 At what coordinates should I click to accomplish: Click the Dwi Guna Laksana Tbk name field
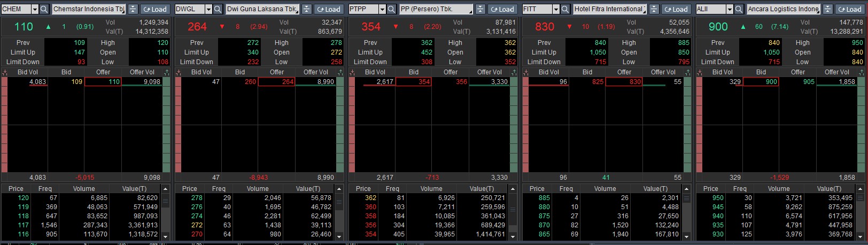261,9
